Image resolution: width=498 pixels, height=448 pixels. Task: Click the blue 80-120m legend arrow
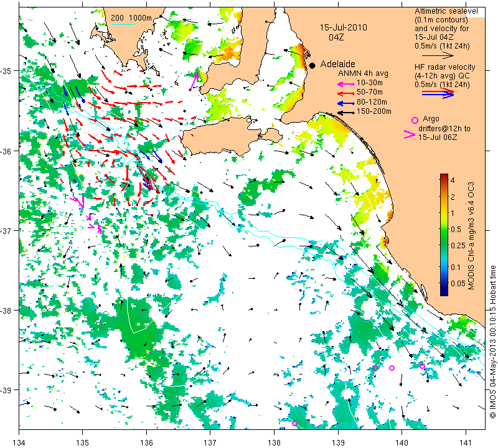[345, 103]
